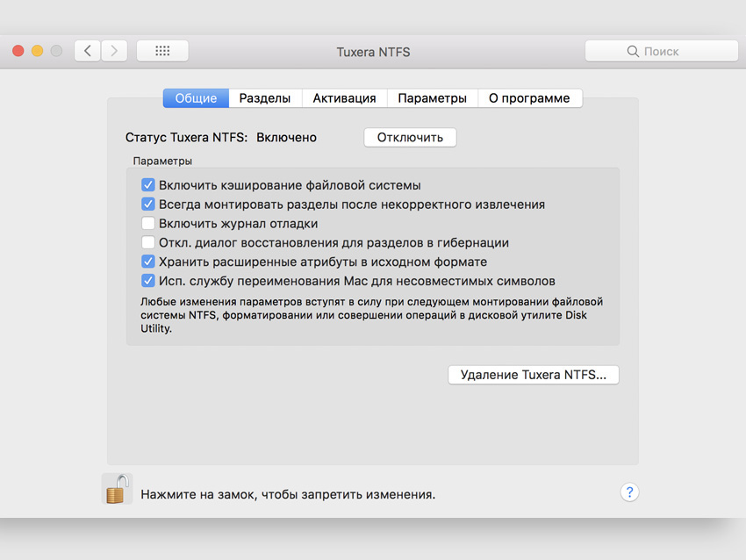Click the back arrow in the toolbar

tap(87, 51)
